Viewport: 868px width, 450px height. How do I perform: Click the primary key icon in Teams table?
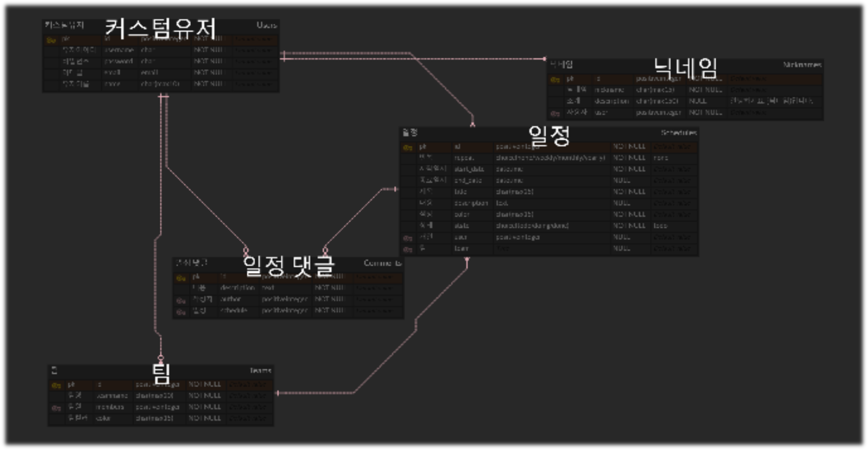tap(56, 386)
